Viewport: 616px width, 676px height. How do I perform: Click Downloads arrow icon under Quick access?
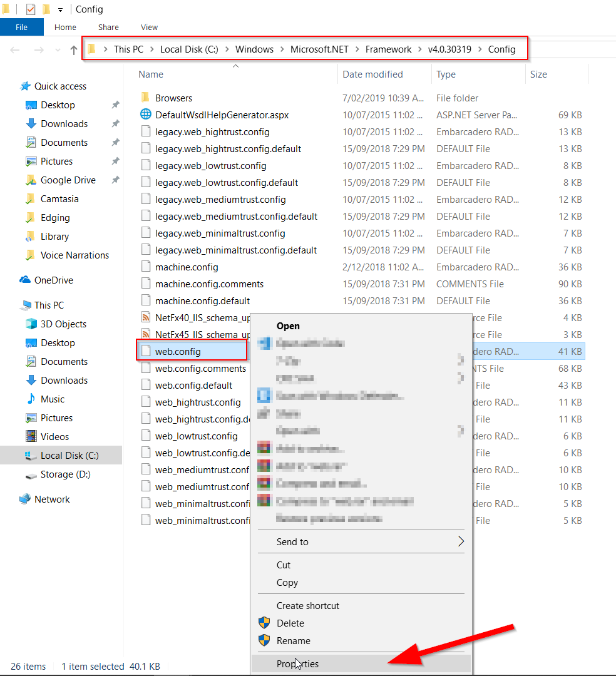point(31,124)
